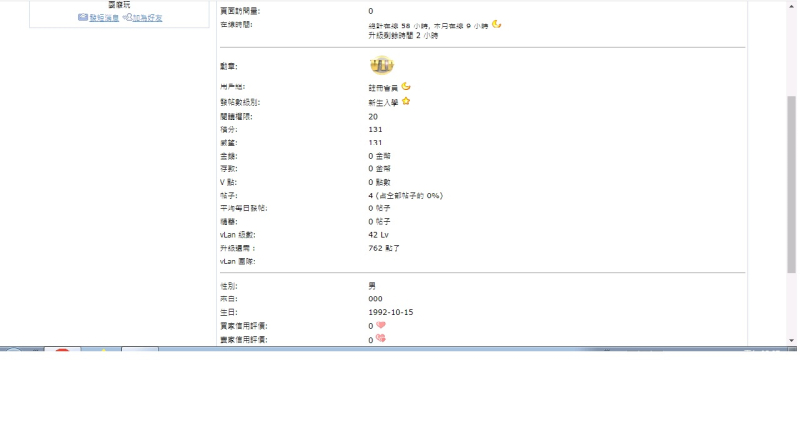Click the moon icon next to 註冊會員
The width and height of the screenshot is (800, 430).
406,87
